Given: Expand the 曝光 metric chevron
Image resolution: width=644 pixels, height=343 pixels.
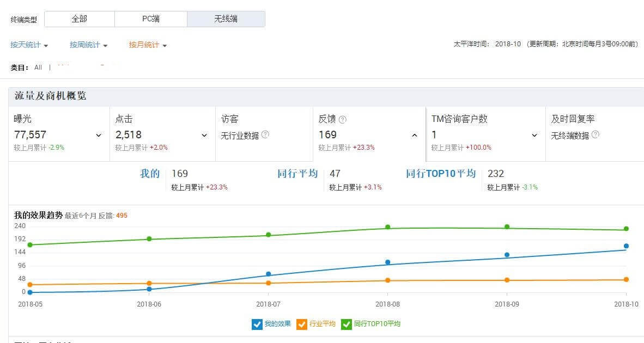Looking at the screenshot, I should point(99,135).
